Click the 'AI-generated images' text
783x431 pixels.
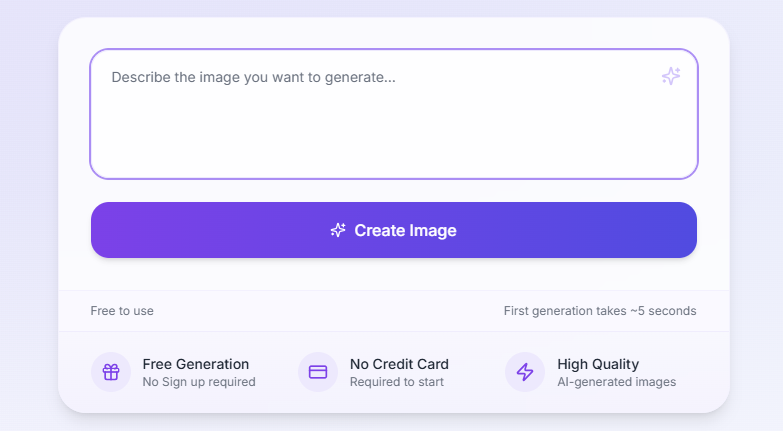pos(616,382)
